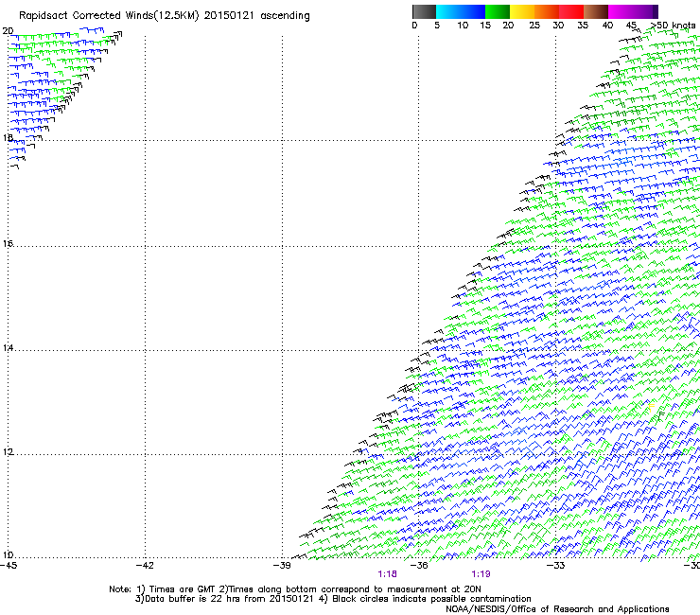Click the '>50 knots' legend label
Image resolution: width=700 pixels, height=615 pixels.
674,26
